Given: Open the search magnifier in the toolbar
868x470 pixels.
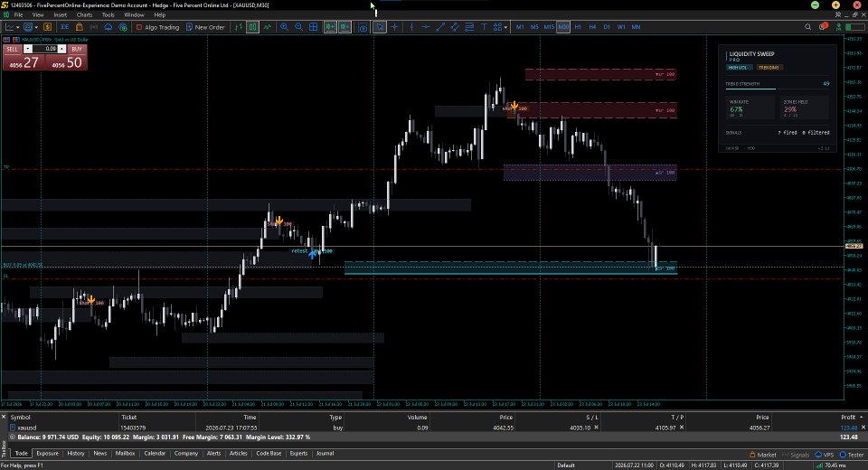Looking at the screenshot, I should (x=807, y=26).
